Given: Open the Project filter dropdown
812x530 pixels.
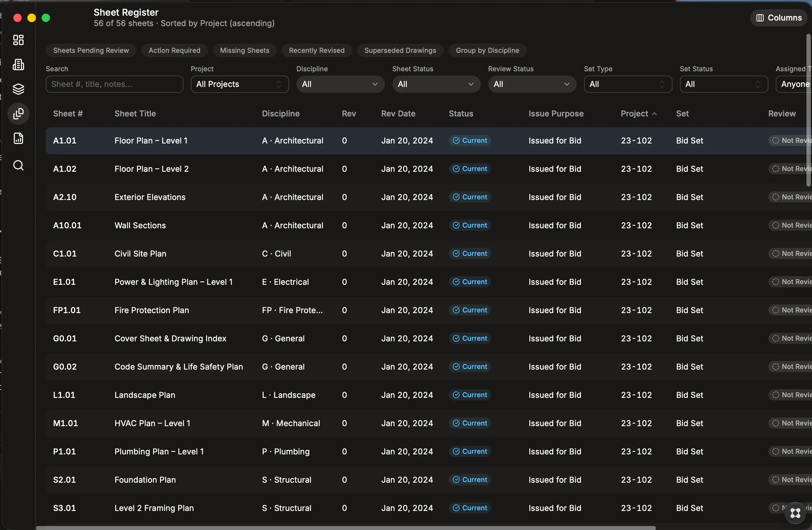Looking at the screenshot, I should point(240,84).
